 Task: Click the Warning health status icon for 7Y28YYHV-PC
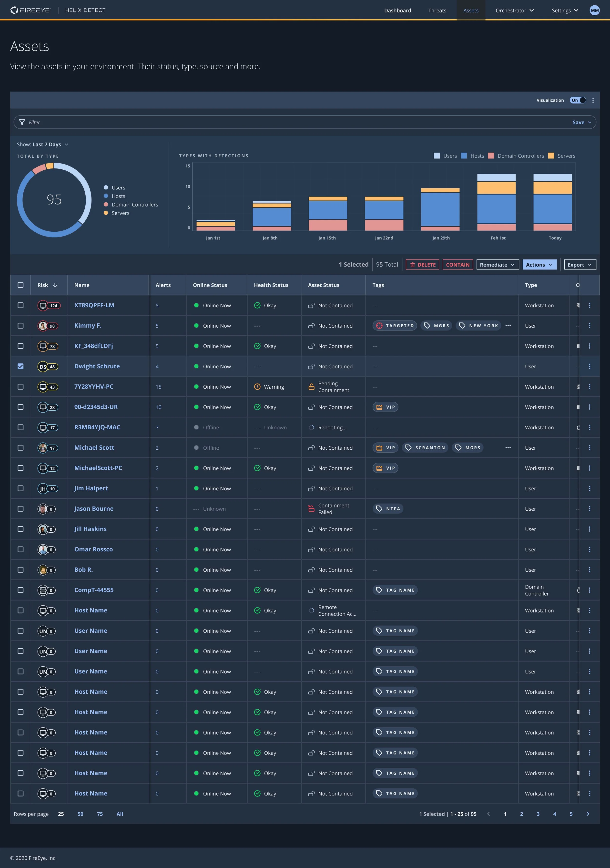257,386
